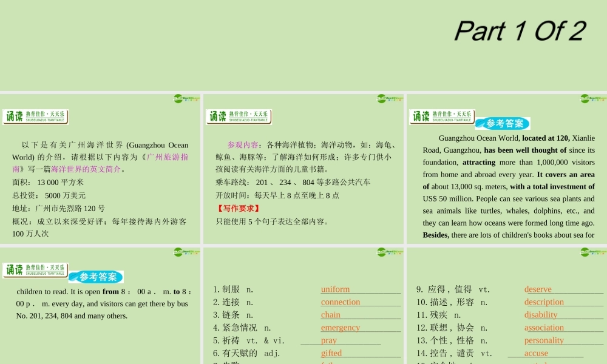Screen dimensions: 607x364
Task: Click the 诵读 logo on the 面积 13 000 平方米 slide
Action: click(35, 116)
